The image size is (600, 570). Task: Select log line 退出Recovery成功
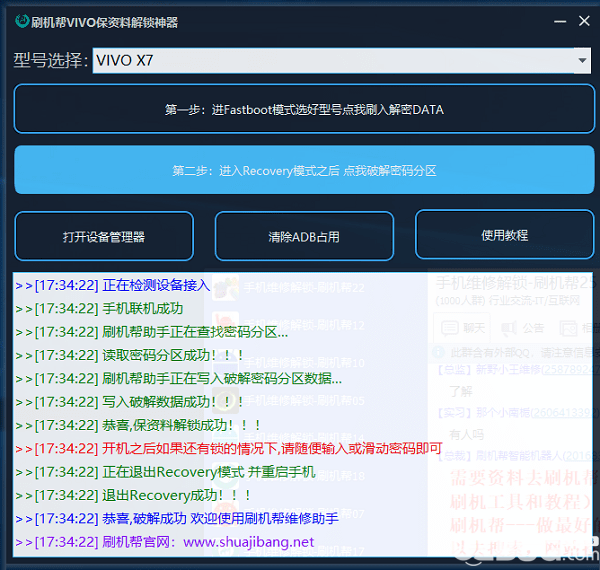pyautogui.click(x=133, y=495)
